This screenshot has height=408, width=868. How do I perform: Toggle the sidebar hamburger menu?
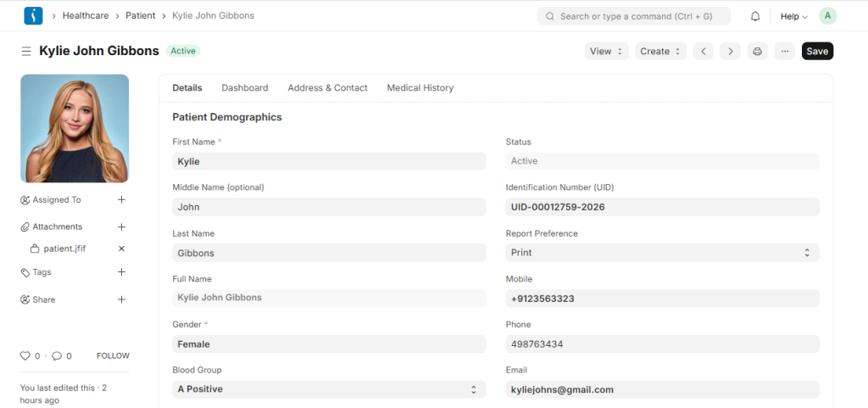tap(26, 52)
